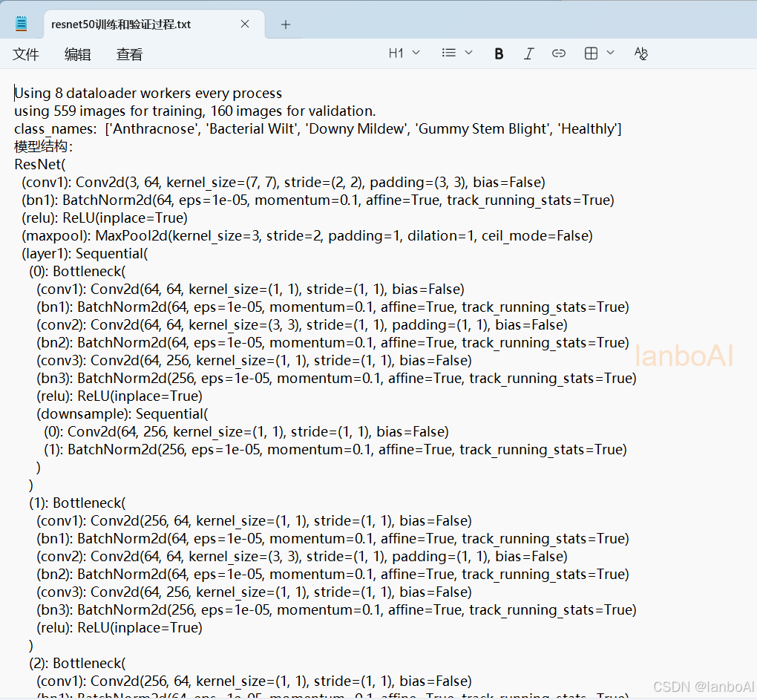Open the 文件 menu
757x700 pixels.
point(25,54)
